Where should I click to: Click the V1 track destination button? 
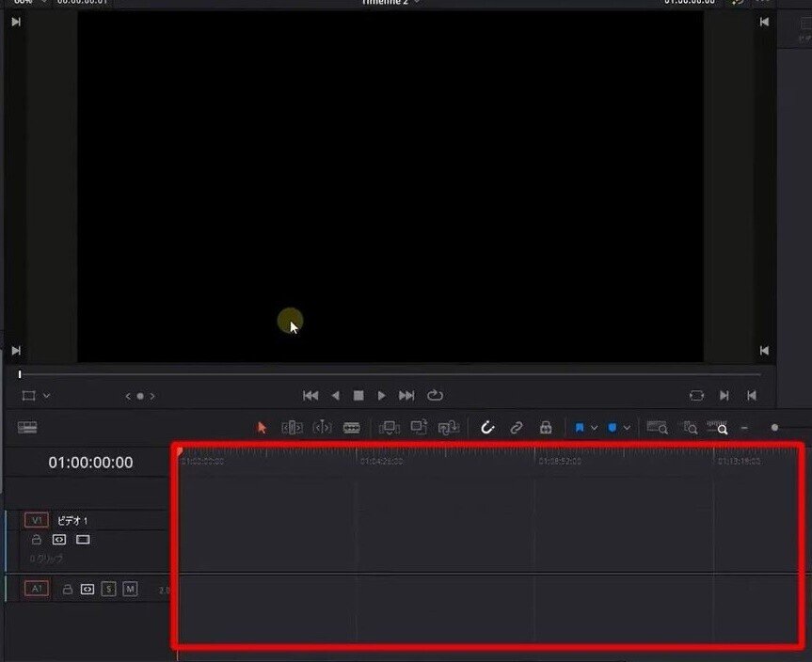pyautogui.click(x=37, y=520)
